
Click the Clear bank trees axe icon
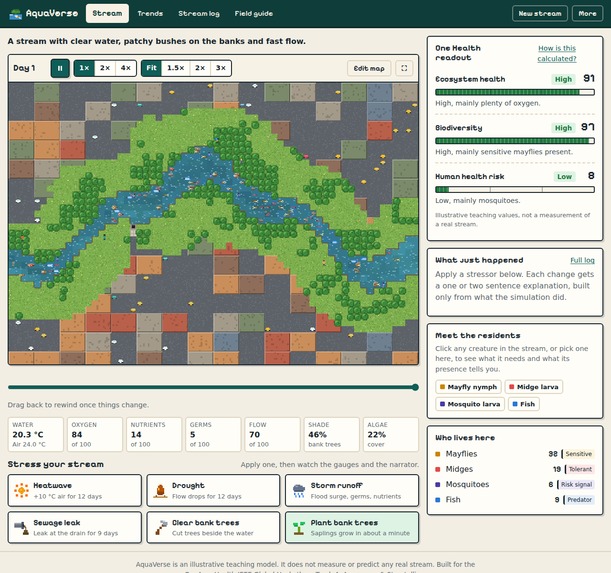(x=160, y=528)
